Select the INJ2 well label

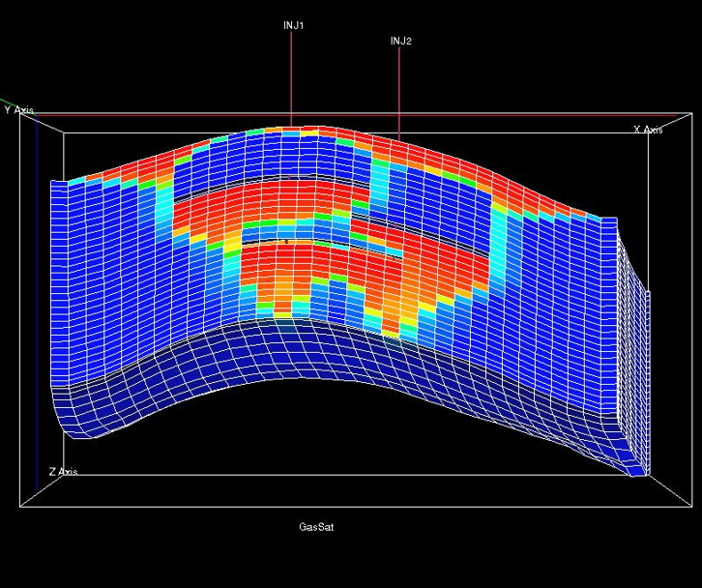coord(400,41)
